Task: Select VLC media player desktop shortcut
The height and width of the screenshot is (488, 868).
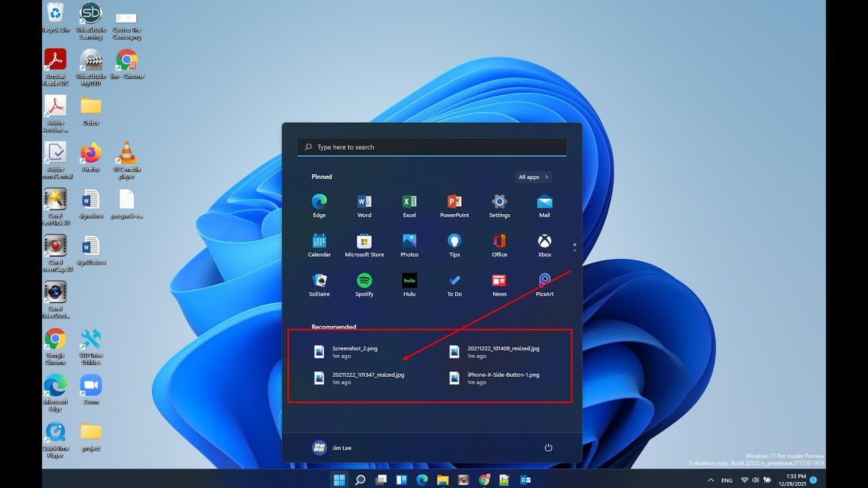Action: [126, 161]
